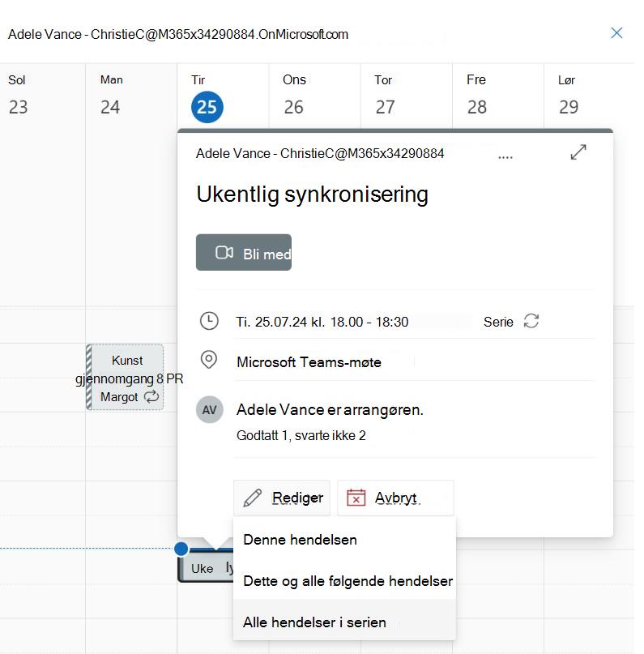
Task: Click the date text Ti. 25.07.24 kl. 18.00
Action: point(322,322)
